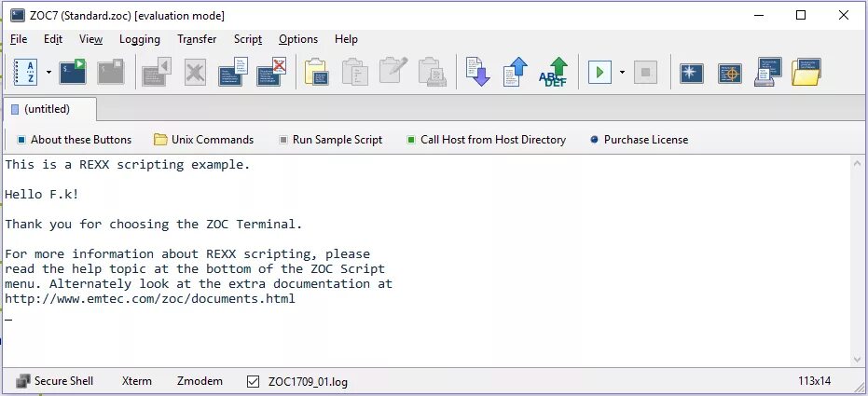Click the Purchase License button

(x=640, y=140)
